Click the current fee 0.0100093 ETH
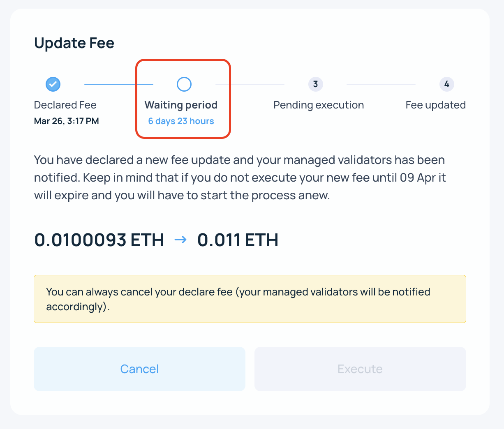Viewport: 504px width, 429px height. click(x=99, y=240)
